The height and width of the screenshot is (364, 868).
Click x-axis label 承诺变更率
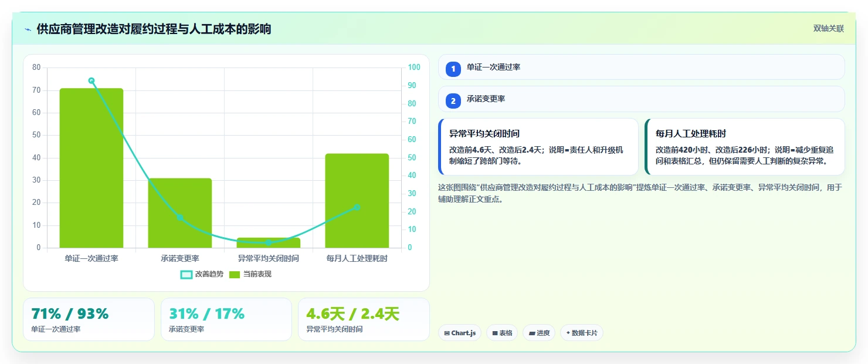click(180, 258)
